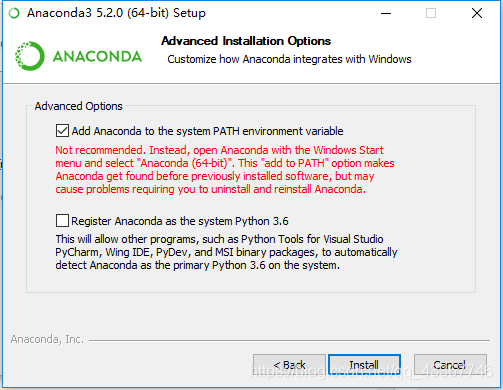Close the Anaconda3 setup window

(477, 13)
